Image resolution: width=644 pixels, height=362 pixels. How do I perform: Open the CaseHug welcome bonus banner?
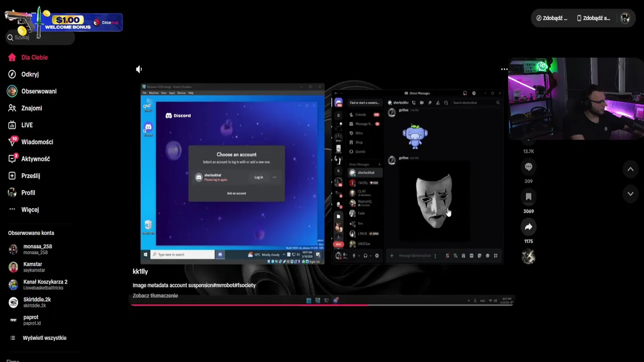[x=63, y=22]
